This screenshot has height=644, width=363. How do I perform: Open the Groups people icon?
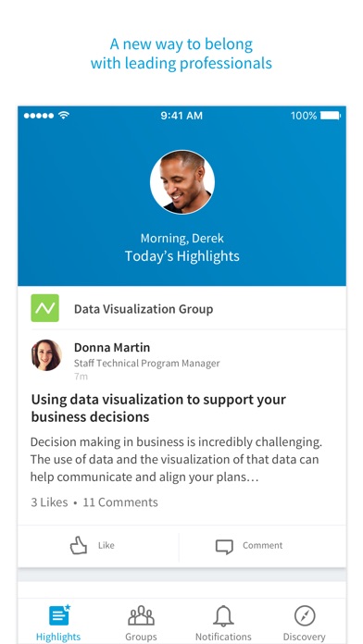141,615
